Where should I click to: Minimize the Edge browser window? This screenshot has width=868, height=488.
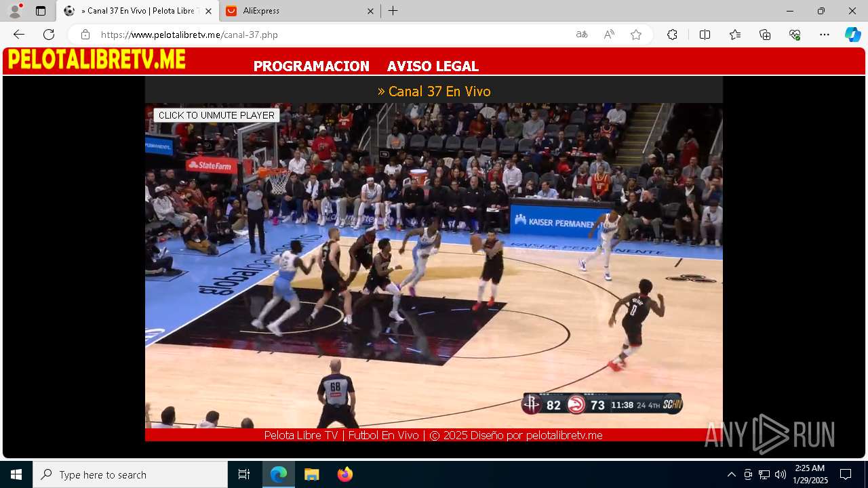(790, 11)
